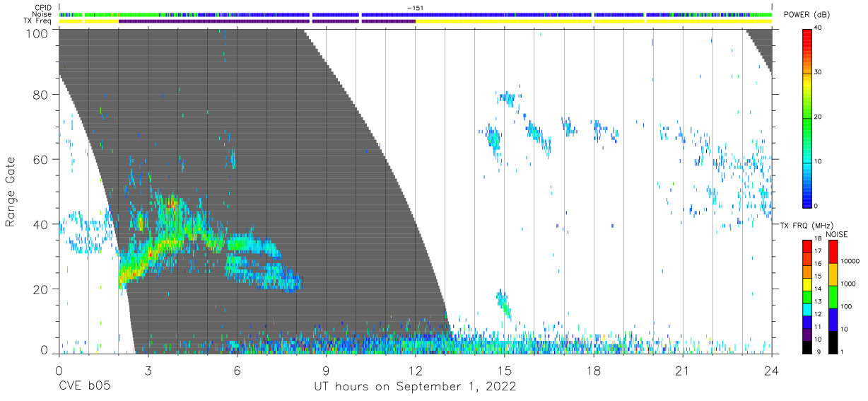Image resolution: width=868 pixels, height=401 pixels.
Task: Click the red block of TX FRQ colorbar
Action: coord(807,246)
